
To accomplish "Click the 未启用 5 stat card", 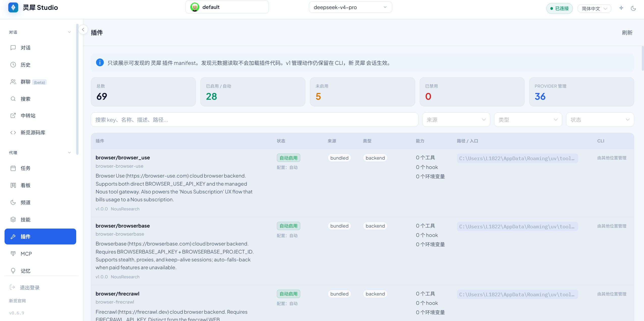I will (362, 92).
